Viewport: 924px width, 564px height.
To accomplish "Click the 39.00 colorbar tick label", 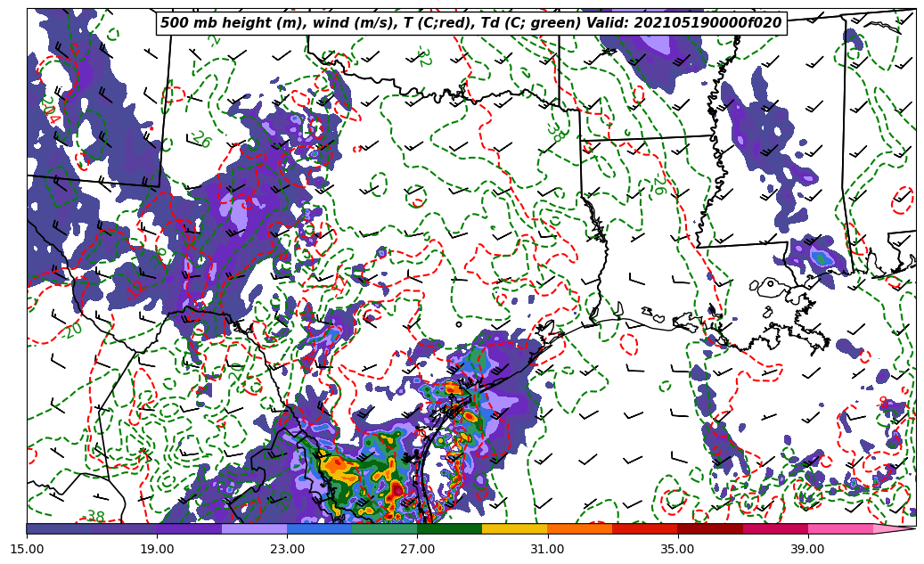I will tap(807, 549).
